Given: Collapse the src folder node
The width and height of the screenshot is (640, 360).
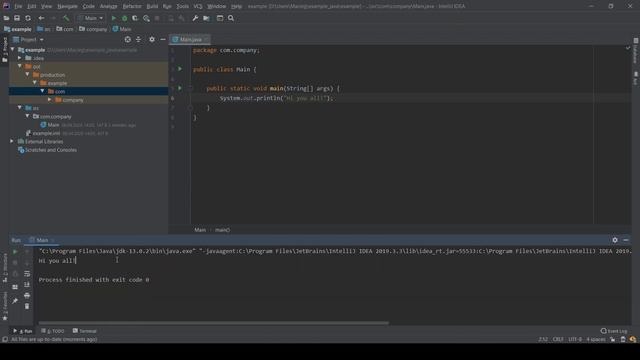Looking at the screenshot, I should [20, 108].
